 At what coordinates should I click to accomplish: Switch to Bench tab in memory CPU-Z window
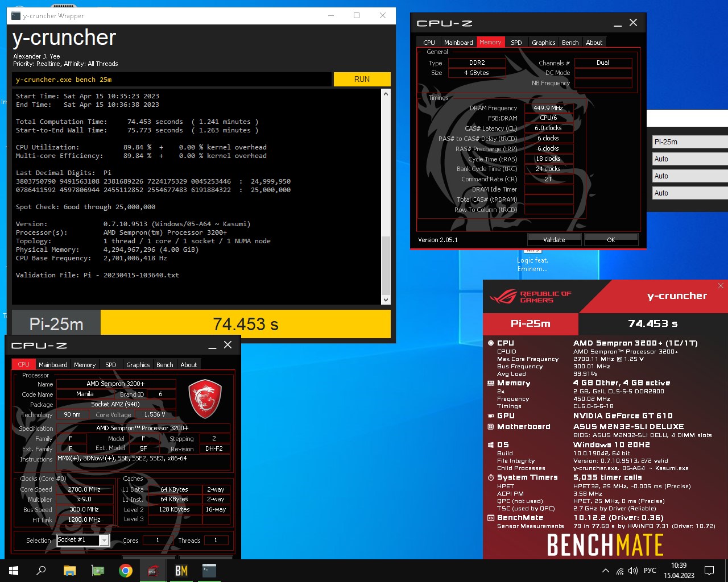coord(570,43)
